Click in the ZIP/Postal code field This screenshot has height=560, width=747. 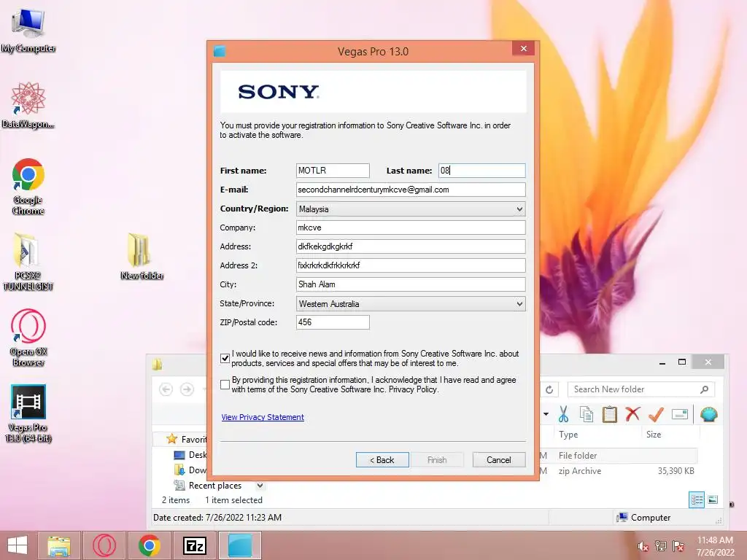point(333,322)
